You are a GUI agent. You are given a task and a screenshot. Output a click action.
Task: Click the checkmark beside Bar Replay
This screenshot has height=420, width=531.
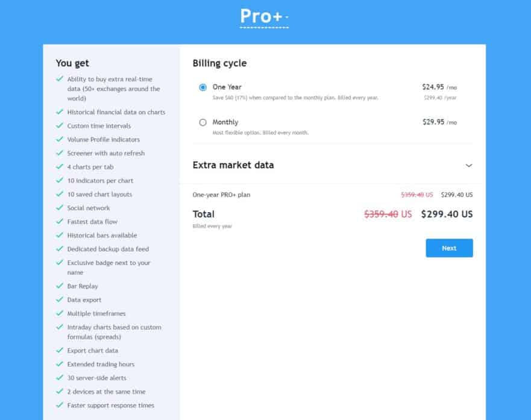pos(60,286)
